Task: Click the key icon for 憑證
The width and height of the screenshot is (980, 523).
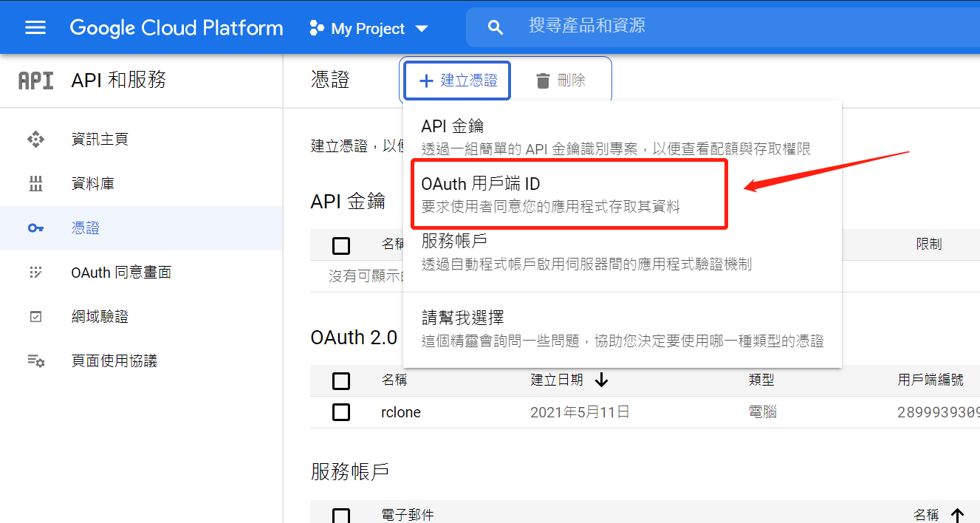Action: click(35, 228)
